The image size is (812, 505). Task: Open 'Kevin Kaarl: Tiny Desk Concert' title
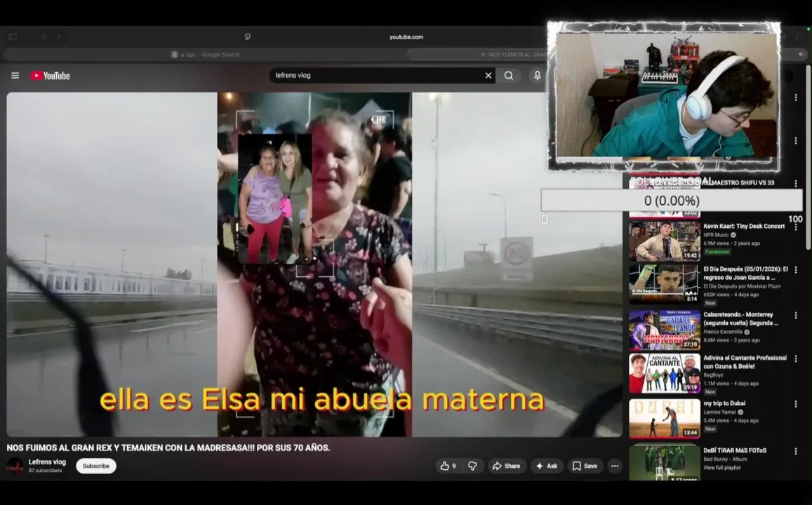(744, 226)
